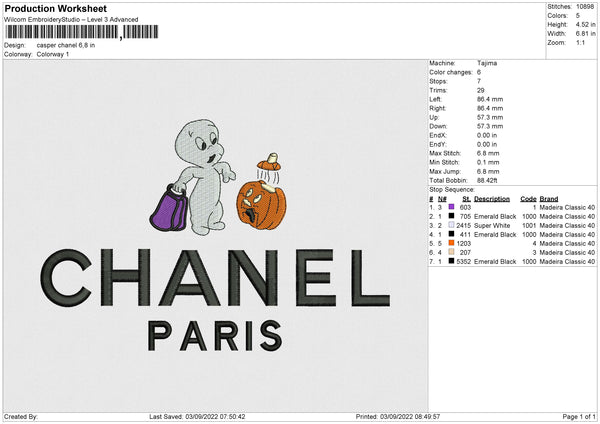
Task: Click the barcode at the top of the worksheet
Action: 82,32
